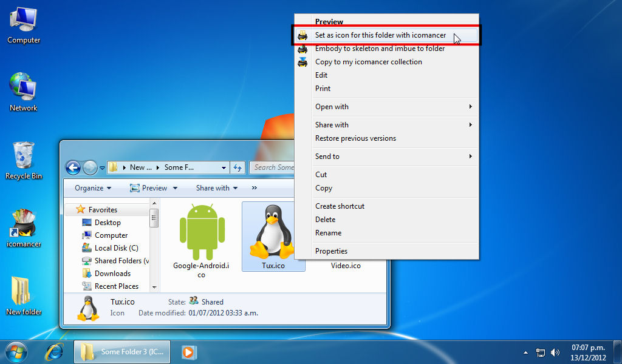The image size is (622, 364).
Task: Select the Video.ico file label
Action: [346, 266]
